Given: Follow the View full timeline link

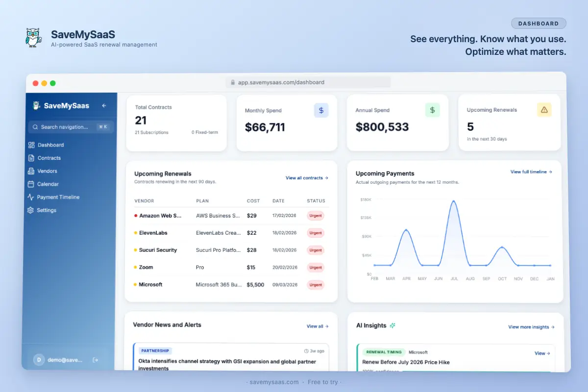Looking at the screenshot, I should pyautogui.click(x=531, y=172).
